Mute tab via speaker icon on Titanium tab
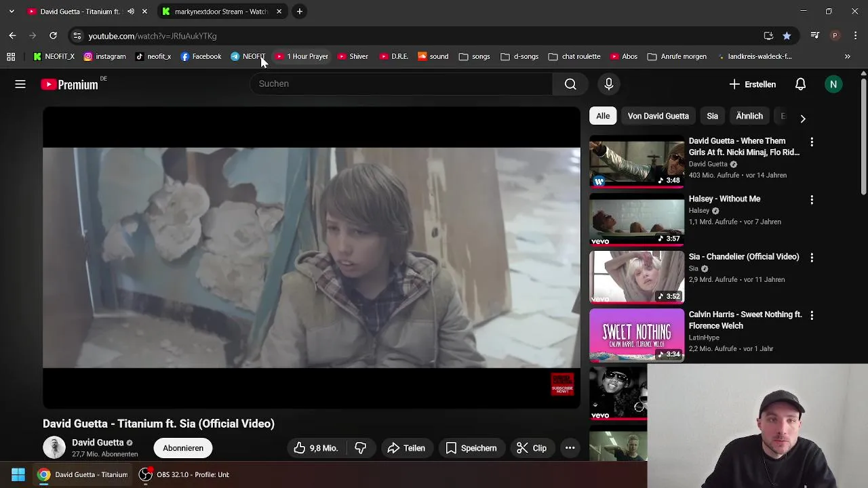Viewport: 868px width, 488px height. point(131,12)
